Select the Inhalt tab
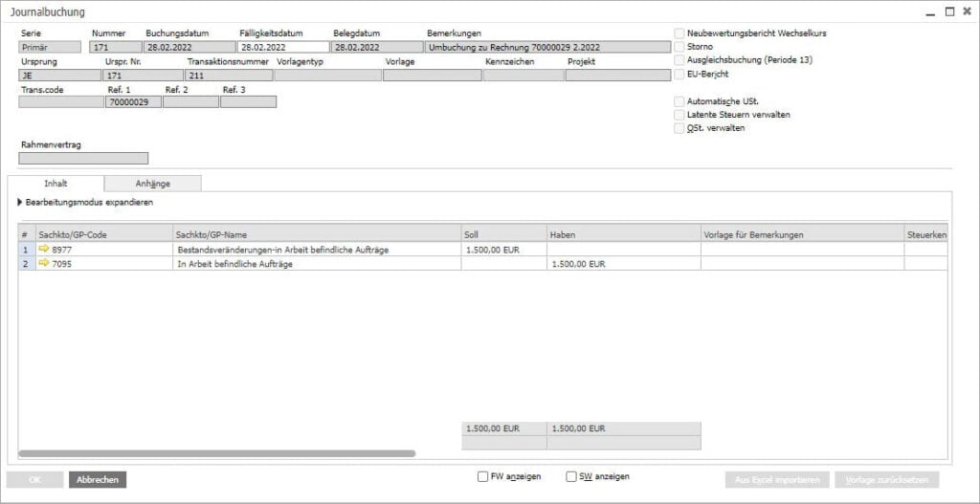 [x=55, y=184]
